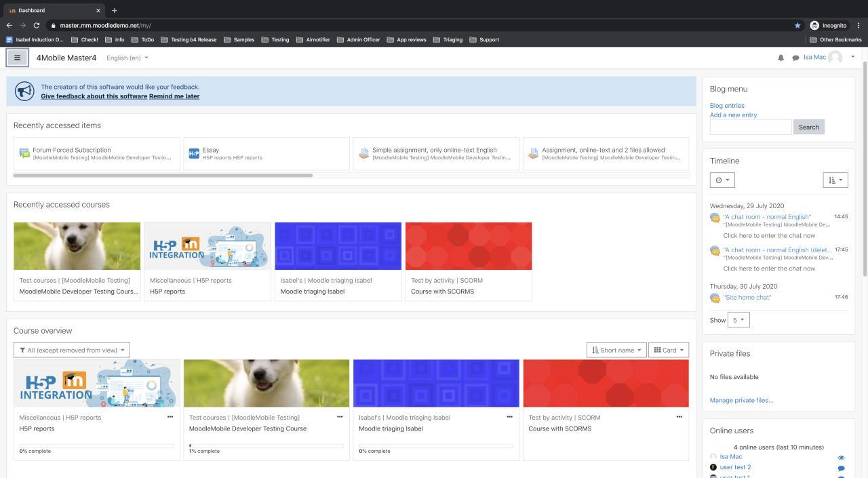Open the Timeline date filter clock dropdown
Image resolution: width=868 pixels, height=478 pixels.
tap(722, 180)
